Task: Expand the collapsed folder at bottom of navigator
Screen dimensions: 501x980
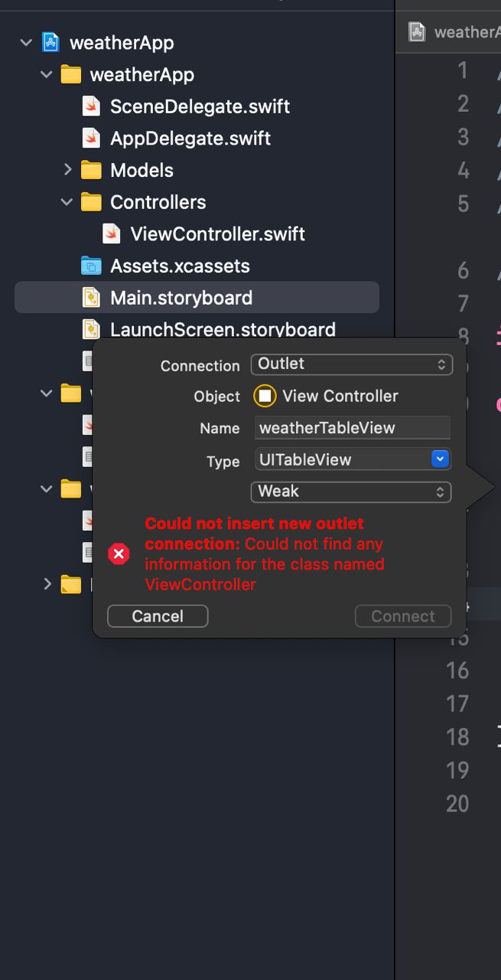Action: point(47,585)
